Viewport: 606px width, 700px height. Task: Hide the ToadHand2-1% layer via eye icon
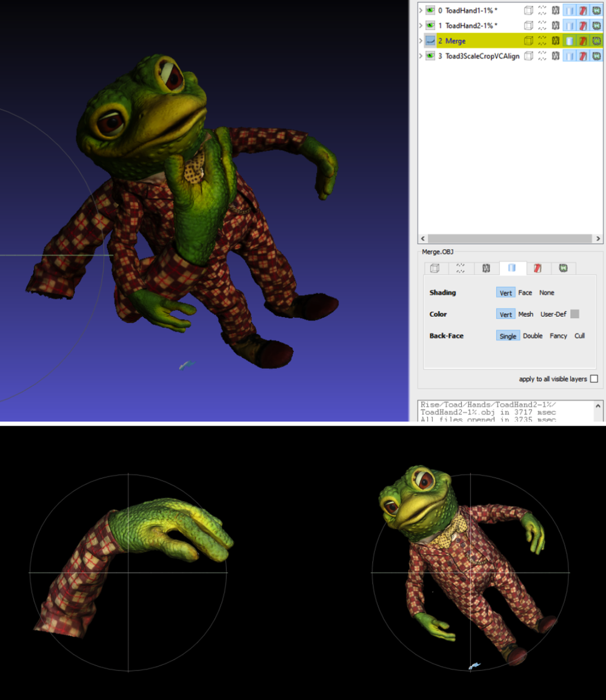(x=430, y=25)
